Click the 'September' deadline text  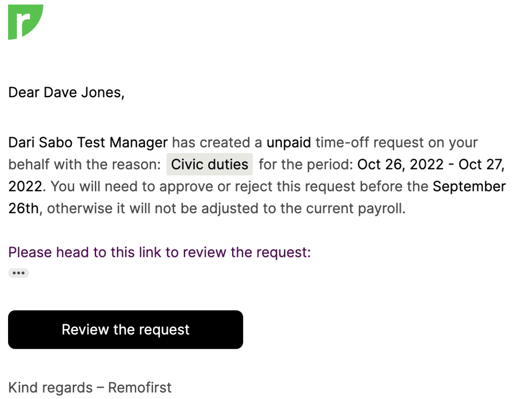coord(469,187)
